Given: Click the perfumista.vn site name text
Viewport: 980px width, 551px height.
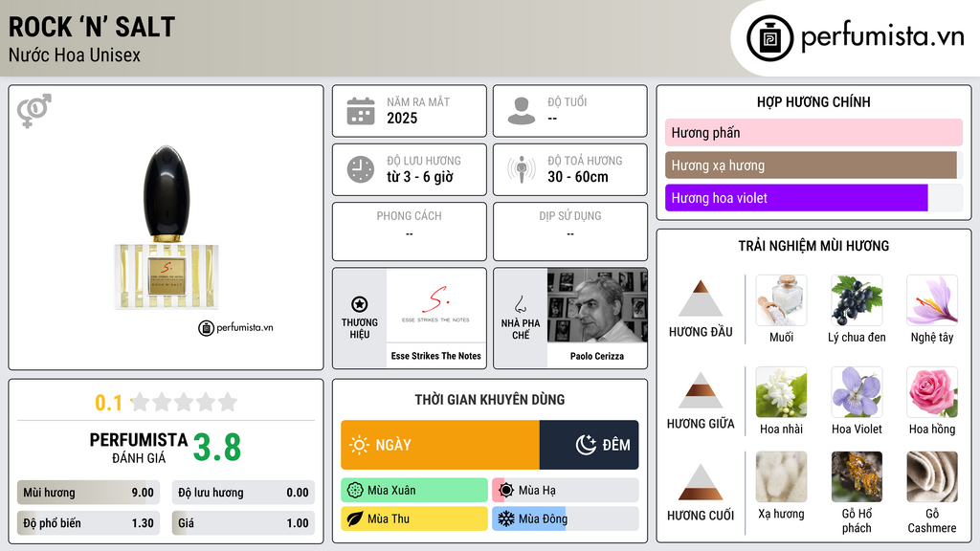Looking at the screenshot, I should 882,36.
